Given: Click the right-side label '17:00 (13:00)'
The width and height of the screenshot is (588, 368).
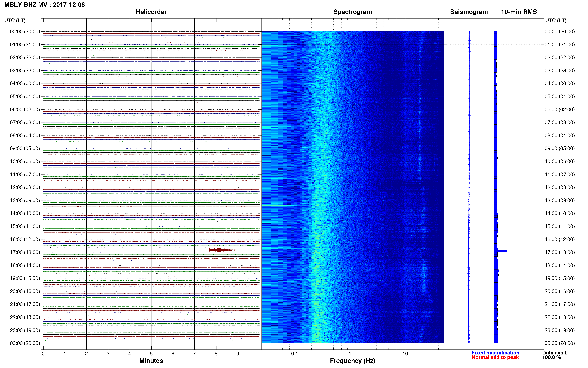Looking at the screenshot, I should 560,252.
